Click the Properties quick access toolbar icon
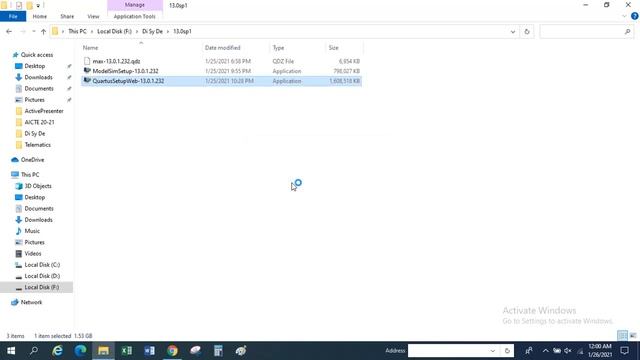The width and height of the screenshot is (640, 360). click(x=19, y=5)
